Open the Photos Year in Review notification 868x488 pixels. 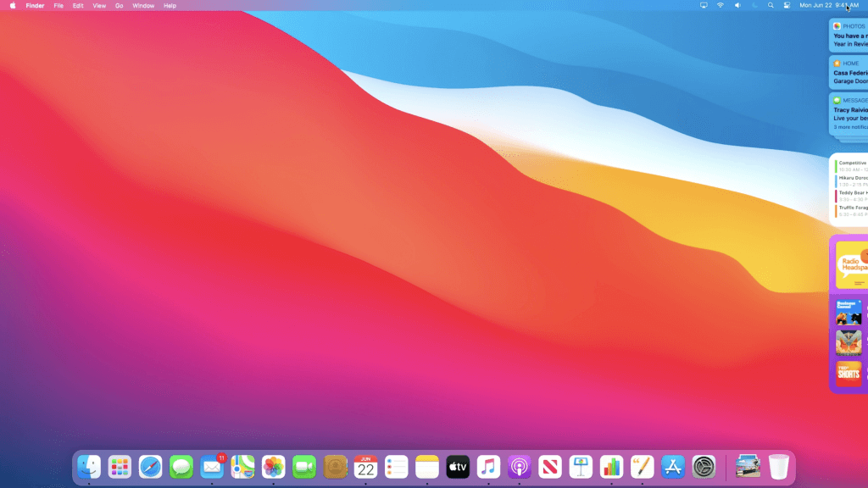pyautogui.click(x=849, y=35)
